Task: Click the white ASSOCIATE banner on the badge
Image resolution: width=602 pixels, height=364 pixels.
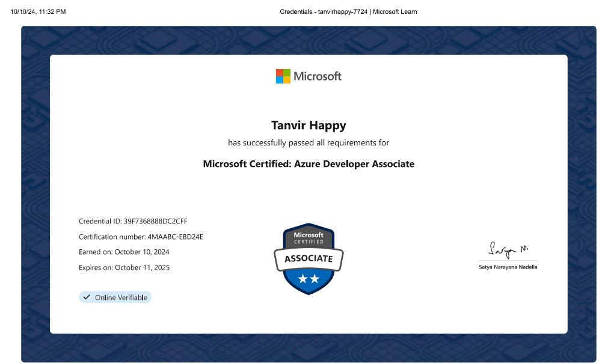Action: (309, 259)
